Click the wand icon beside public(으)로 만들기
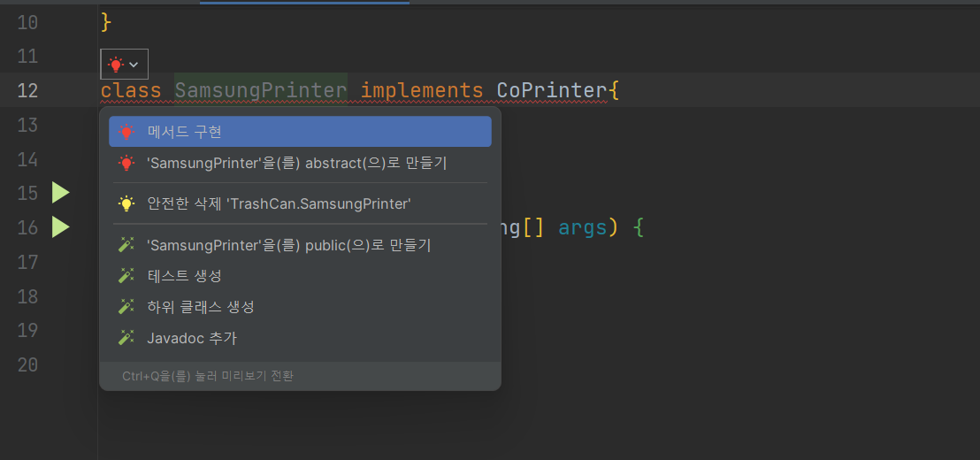 pyautogui.click(x=126, y=245)
